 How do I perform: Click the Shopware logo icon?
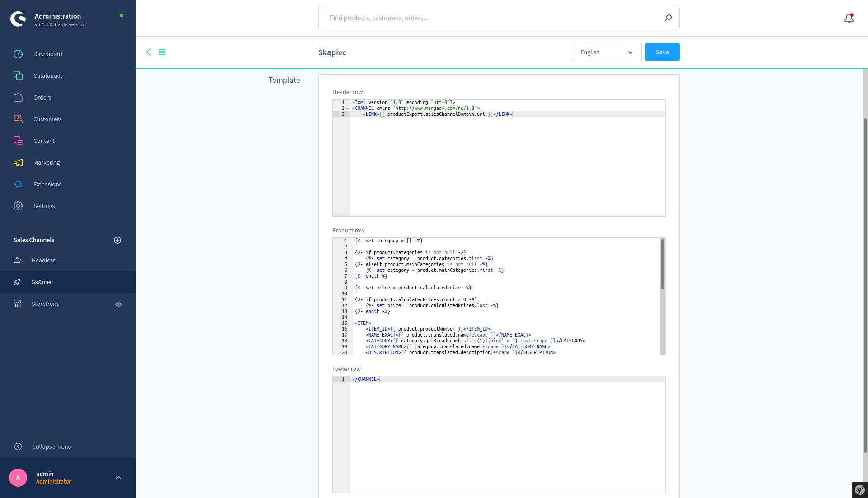[x=18, y=19]
